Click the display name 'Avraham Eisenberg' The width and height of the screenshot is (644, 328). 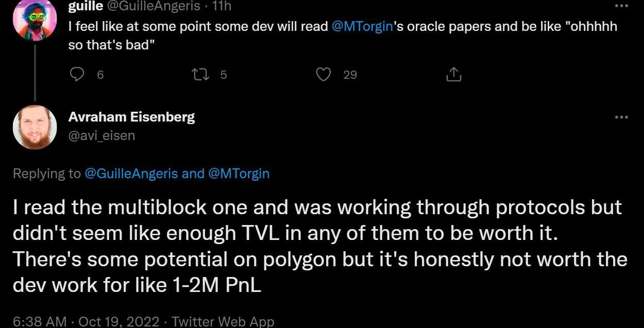click(x=131, y=117)
